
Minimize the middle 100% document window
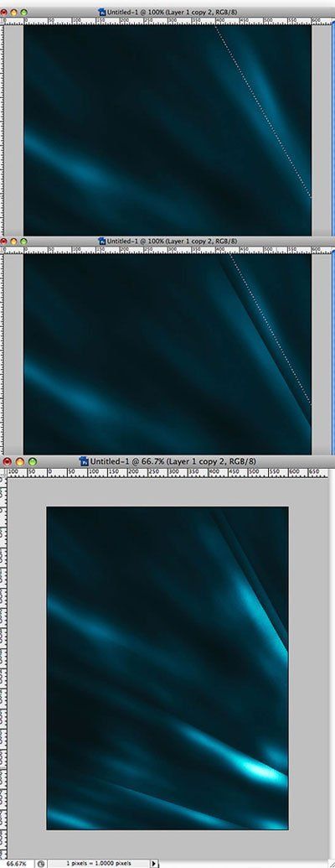[14, 242]
